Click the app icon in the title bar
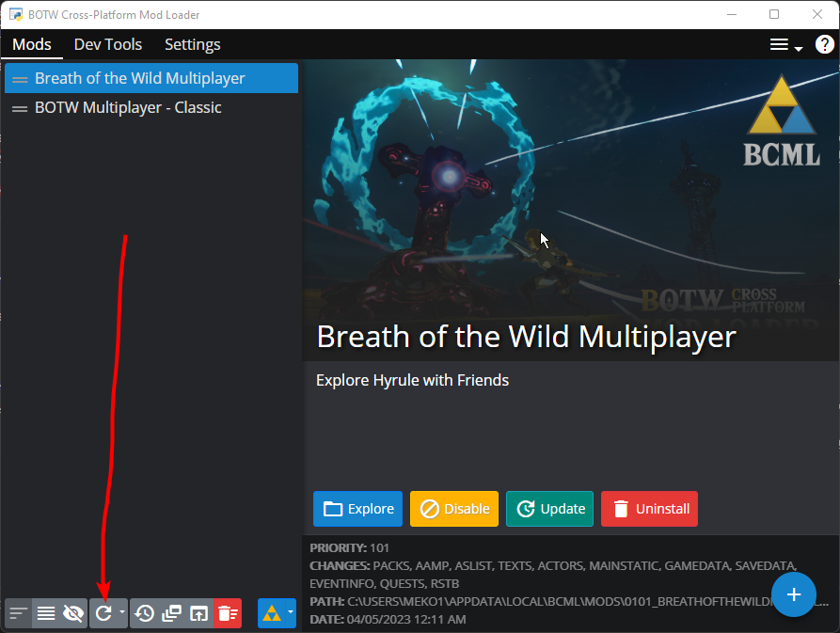840x633 pixels. pos(16,14)
